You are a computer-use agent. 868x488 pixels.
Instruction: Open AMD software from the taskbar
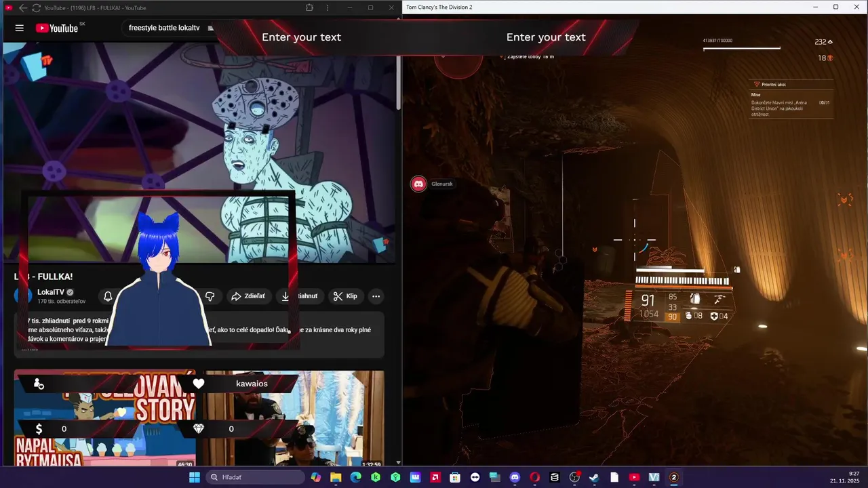click(x=435, y=477)
